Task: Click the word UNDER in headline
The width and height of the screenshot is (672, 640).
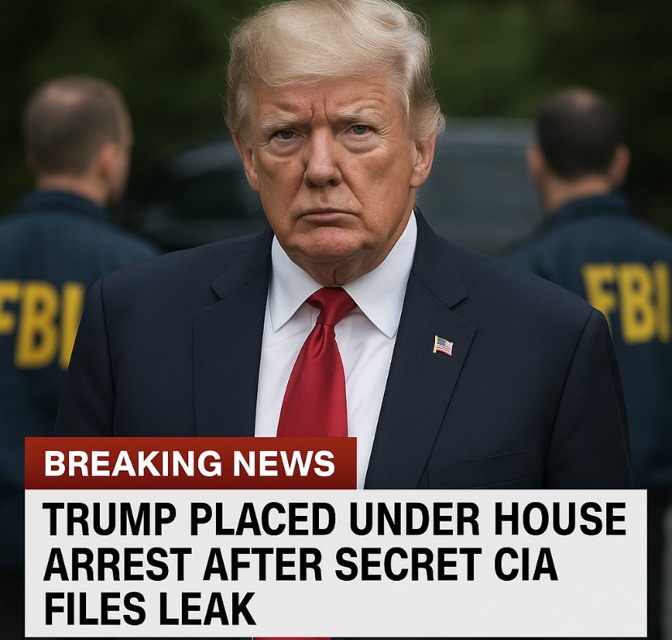Action: click(415, 519)
